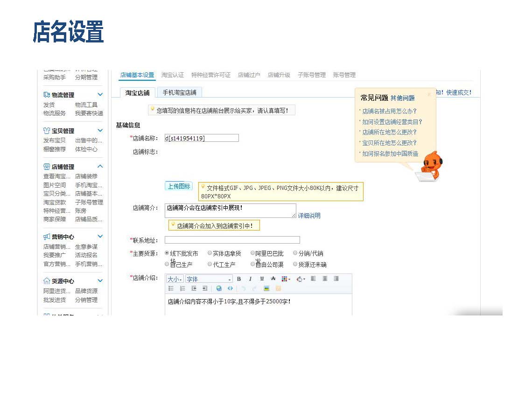Click the 店铺管理 shop icon
Screen dimensions: 532x399
click(x=47, y=167)
